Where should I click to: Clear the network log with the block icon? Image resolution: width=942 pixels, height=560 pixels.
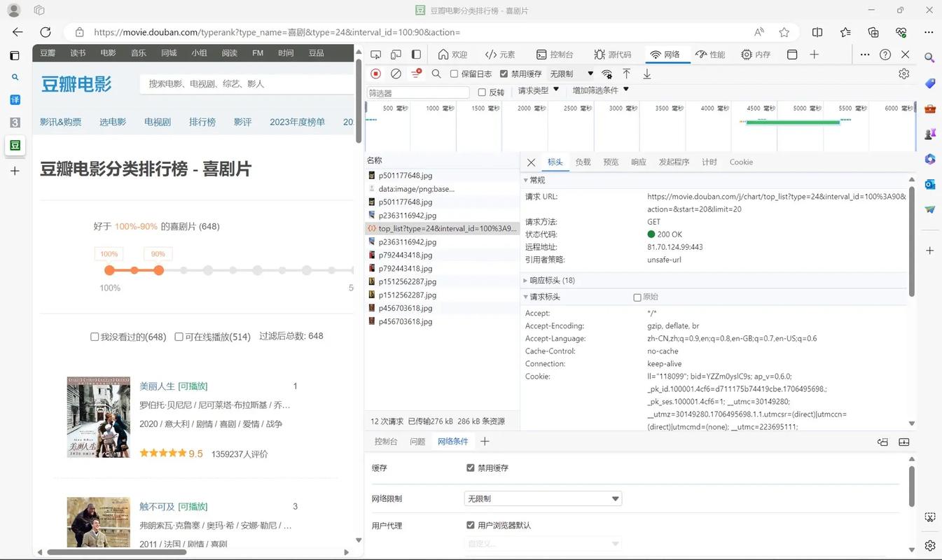(396, 73)
